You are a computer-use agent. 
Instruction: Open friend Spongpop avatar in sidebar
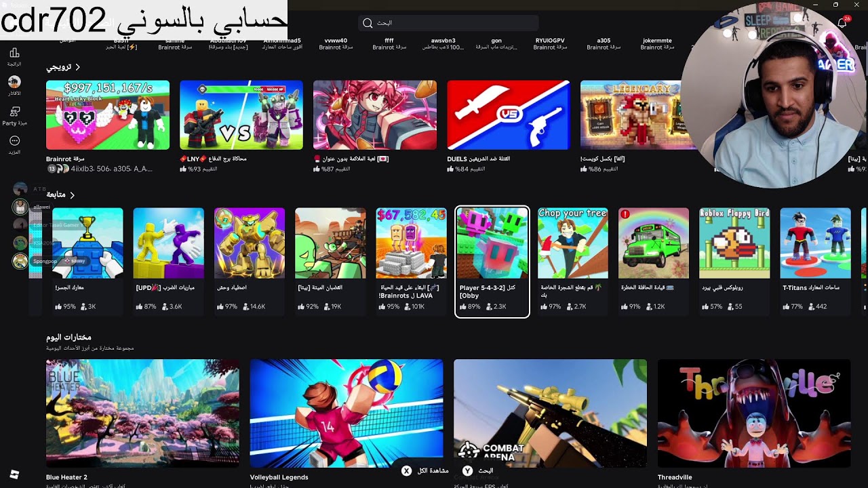coord(20,261)
